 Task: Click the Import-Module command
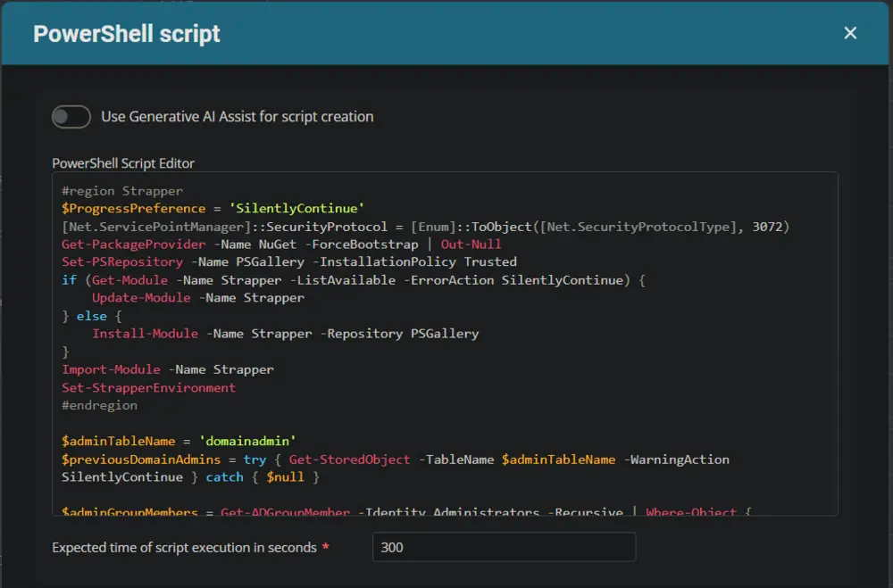pos(111,369)
